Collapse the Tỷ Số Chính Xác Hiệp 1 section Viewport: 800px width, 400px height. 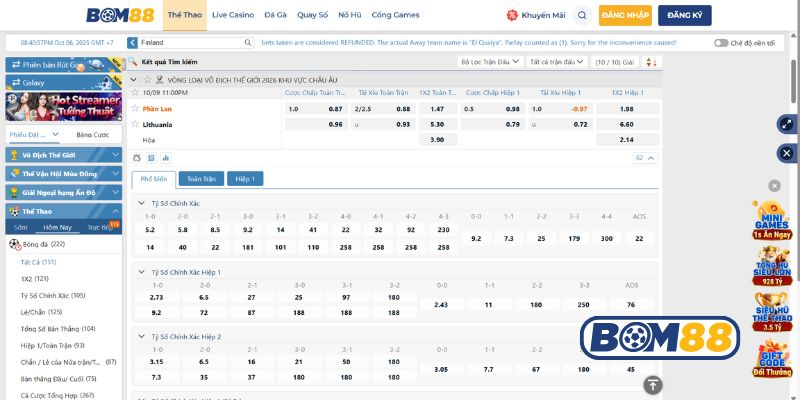pos(140,271)
